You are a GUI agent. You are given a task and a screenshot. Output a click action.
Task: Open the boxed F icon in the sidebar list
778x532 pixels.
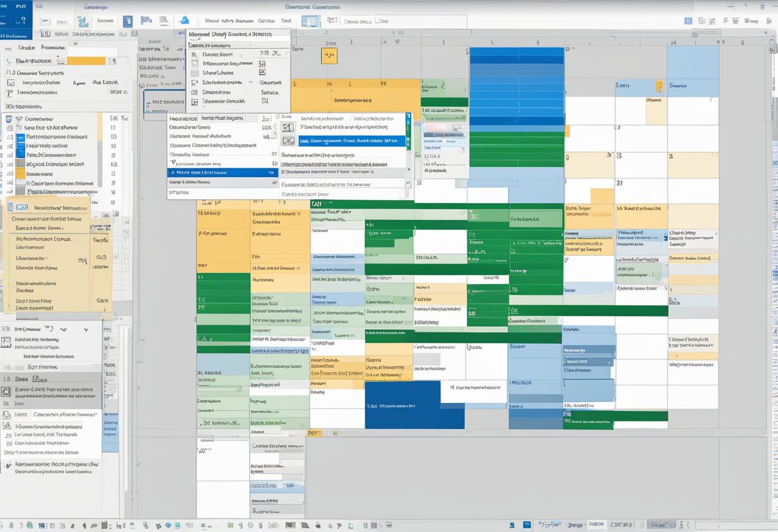tap(6, 342)
